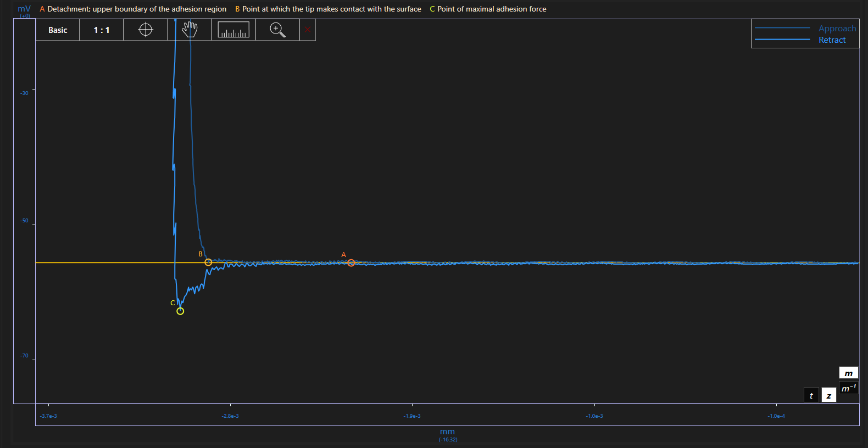Click legend text A Detachment upper boundary
Image resolution: width=868 pixels, height=448 pixels.
tap(133, 9)
